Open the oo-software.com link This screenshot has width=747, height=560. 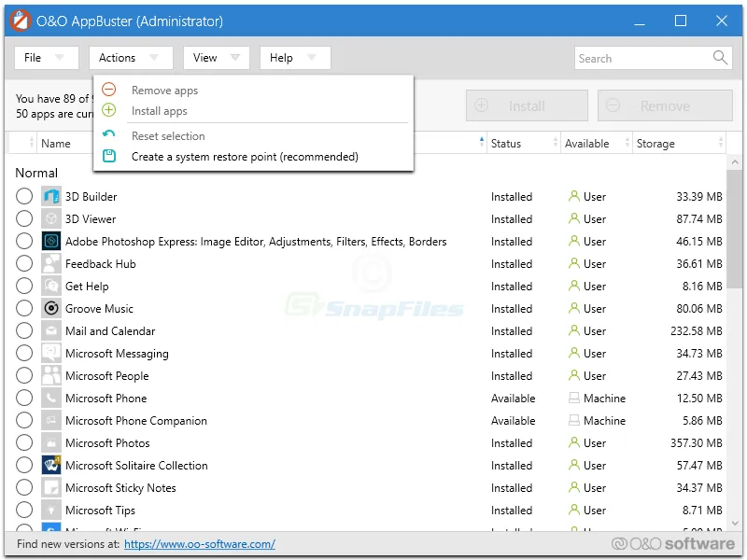point(200,543)
